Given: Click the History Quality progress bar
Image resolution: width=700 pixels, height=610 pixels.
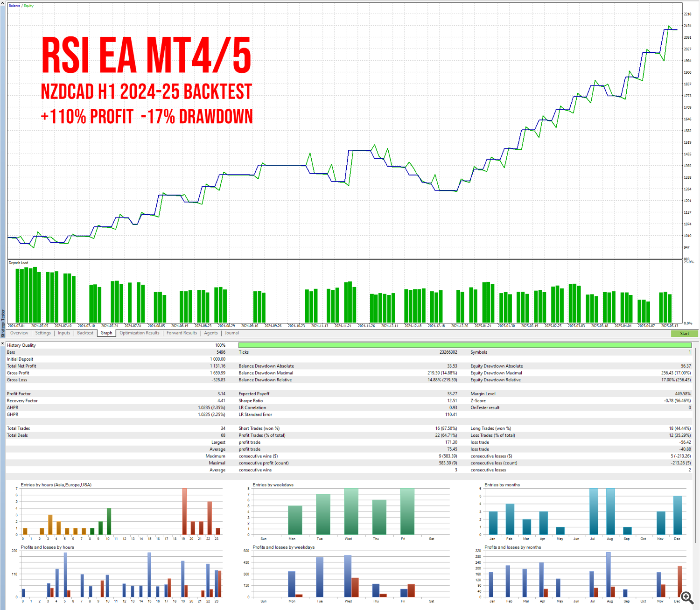Looking at the screenshot, I should (465, 345).
